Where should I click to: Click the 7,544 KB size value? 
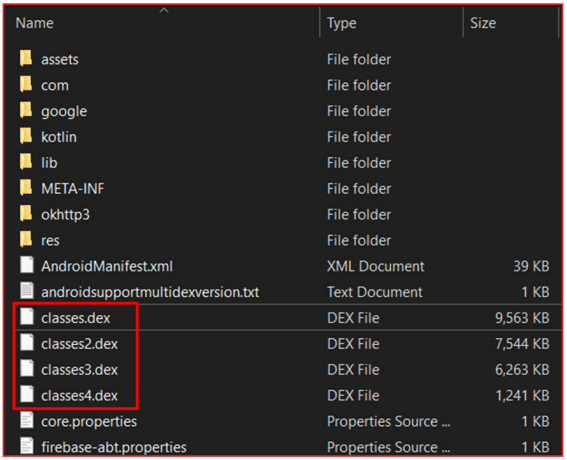[x=522, y=344]
